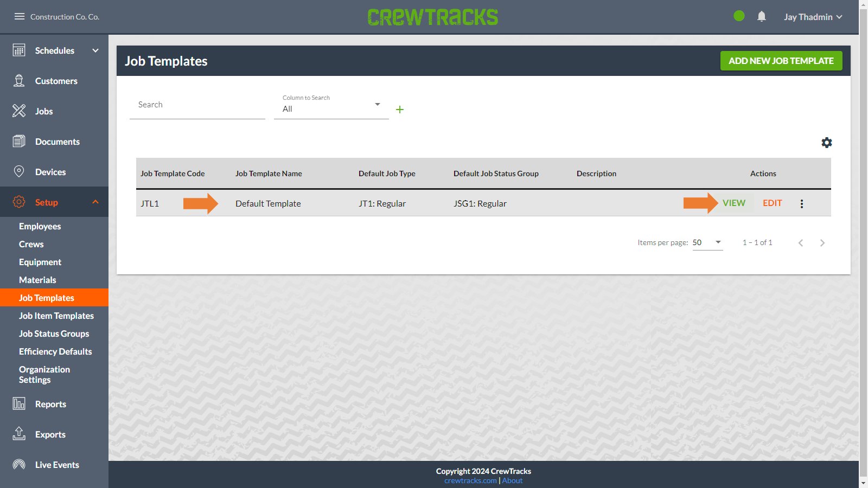Click the Reports chart icon
This screenshot has height=488, width=868.
[19, 404]
